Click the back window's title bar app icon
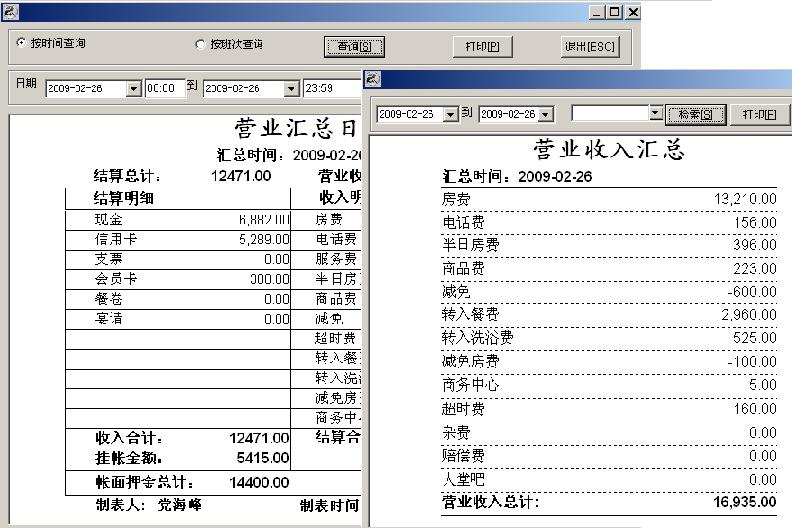Viewport: 792px width, 528px height. [x=8, y=12]
